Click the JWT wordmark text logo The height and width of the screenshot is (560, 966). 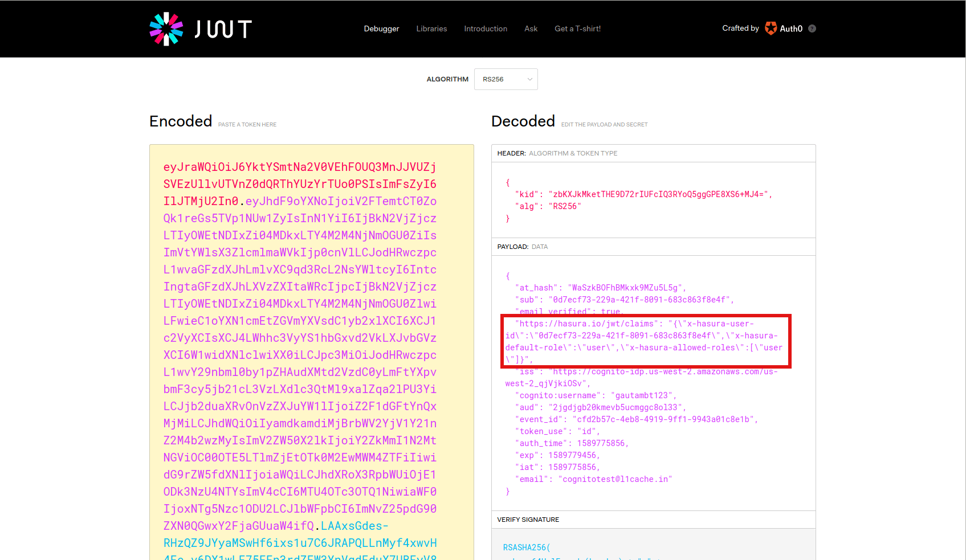coord(223,29)
